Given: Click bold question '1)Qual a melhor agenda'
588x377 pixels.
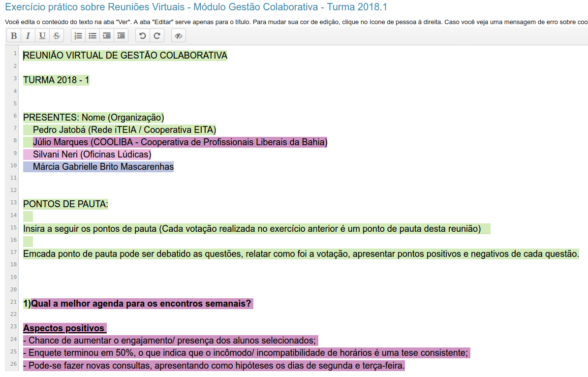Looking at the screenshot, I should (x=137, y=304).
